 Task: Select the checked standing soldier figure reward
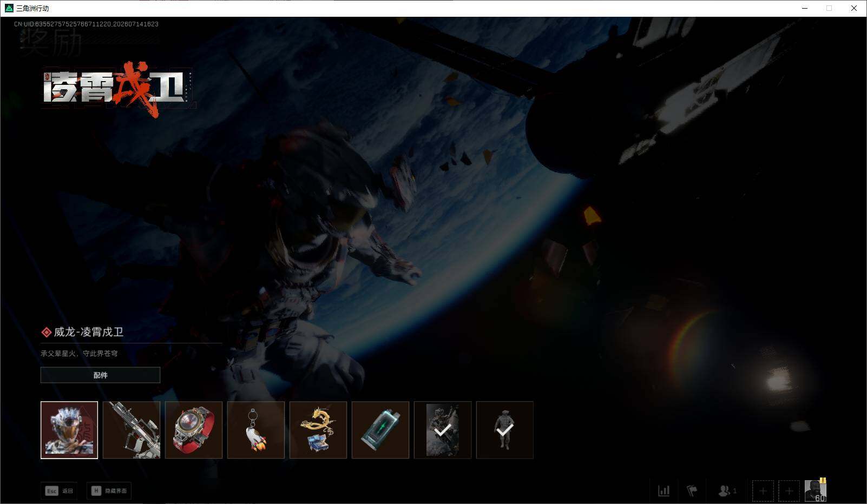tap(505, 430)
